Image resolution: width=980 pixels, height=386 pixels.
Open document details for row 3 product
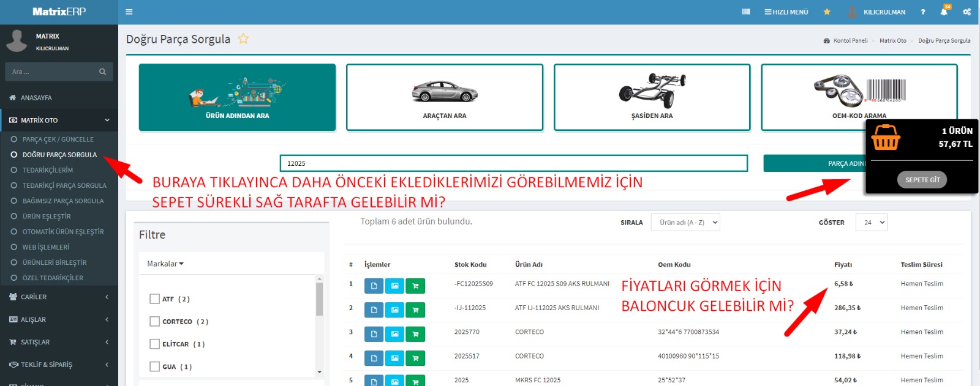point(374,334)
